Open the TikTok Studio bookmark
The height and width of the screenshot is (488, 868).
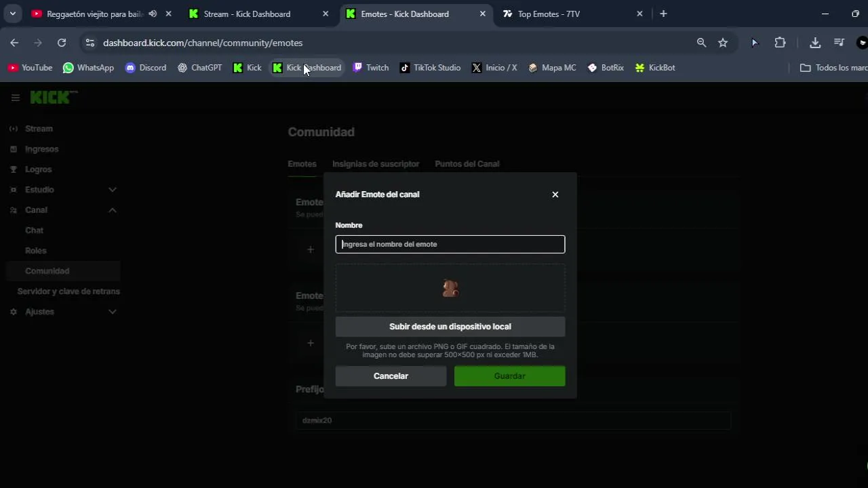coord(430,68)
